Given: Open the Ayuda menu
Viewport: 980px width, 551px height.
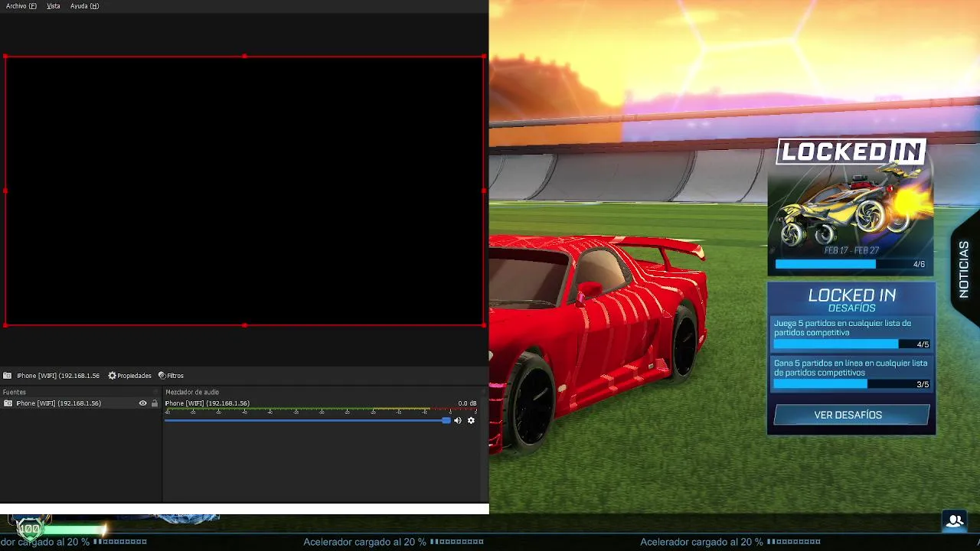Looking at the screenshot, I should point(84,6).
